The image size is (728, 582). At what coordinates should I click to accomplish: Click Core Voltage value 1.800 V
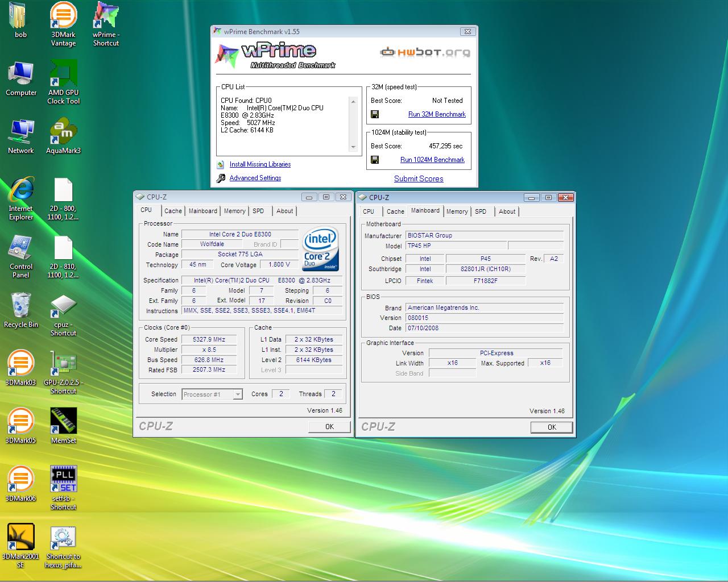(x=279, y=265)
